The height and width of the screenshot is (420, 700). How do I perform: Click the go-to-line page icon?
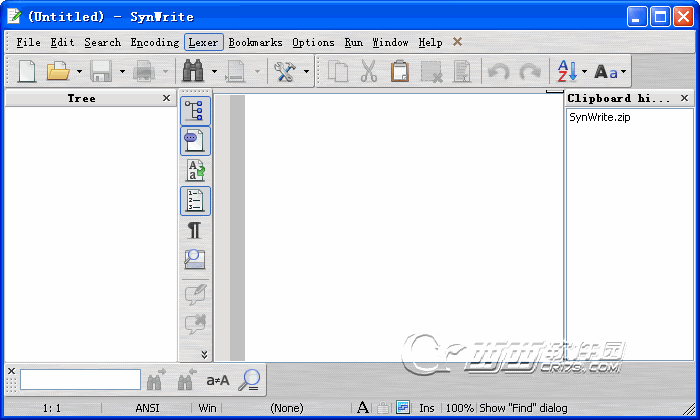point(235,71)
